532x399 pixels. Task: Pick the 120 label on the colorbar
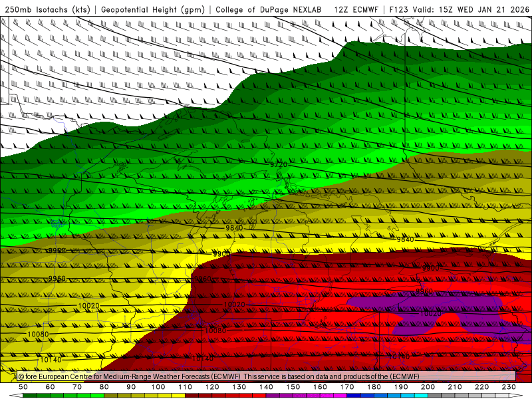click(212, 387)
